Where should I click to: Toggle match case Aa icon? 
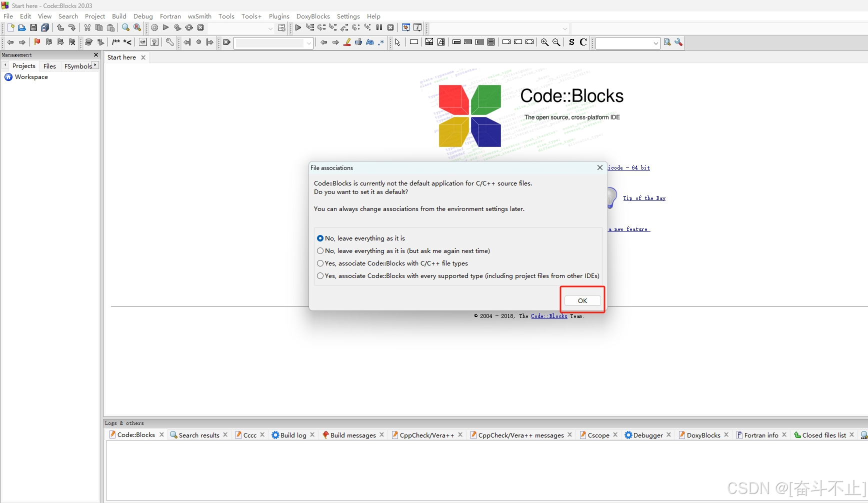(x=370, y=42)
